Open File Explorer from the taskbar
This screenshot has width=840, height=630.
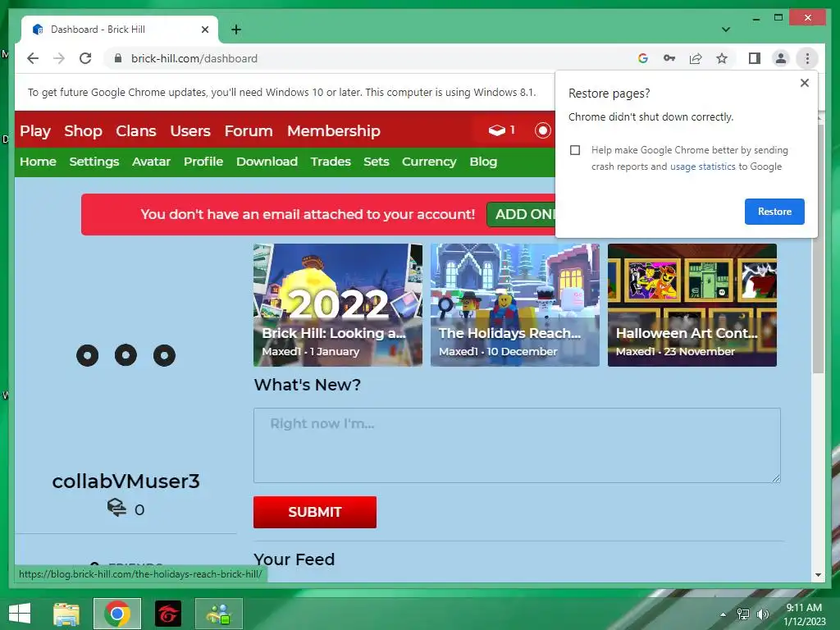pos(66,614)
